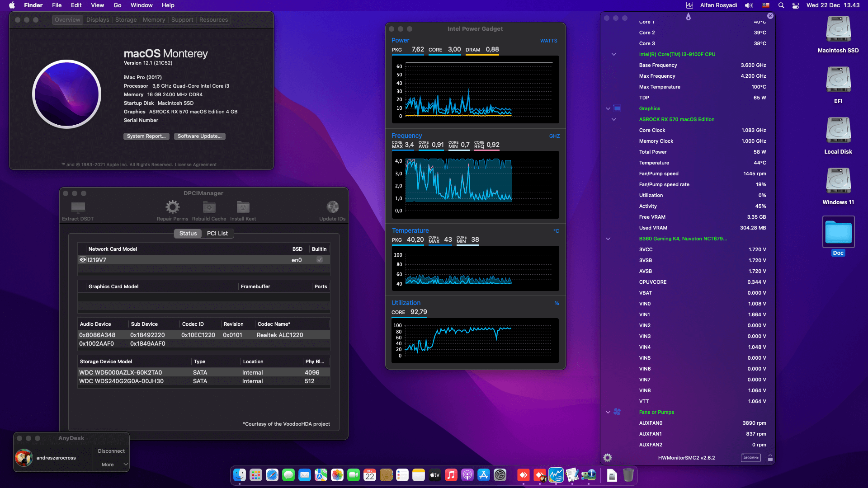Viewport: 868px width, 488px height.
Task: Open HWMonitorSMC2 settings gear
Action: tap(608, 458)
